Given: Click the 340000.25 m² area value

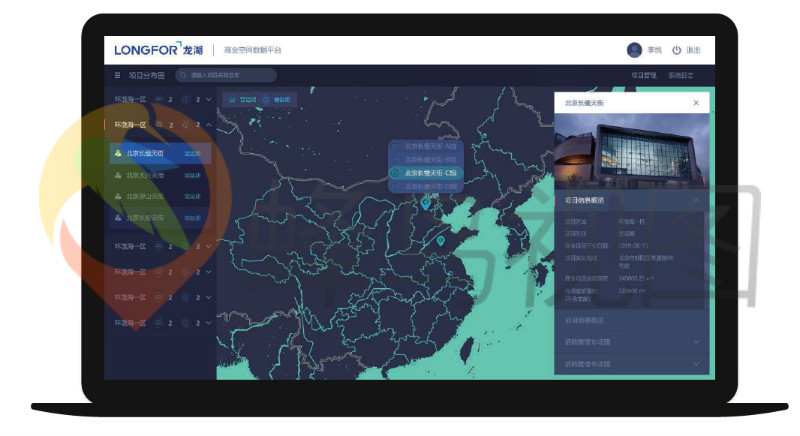Looking at the screenshot, I should [x=636, y=278].
